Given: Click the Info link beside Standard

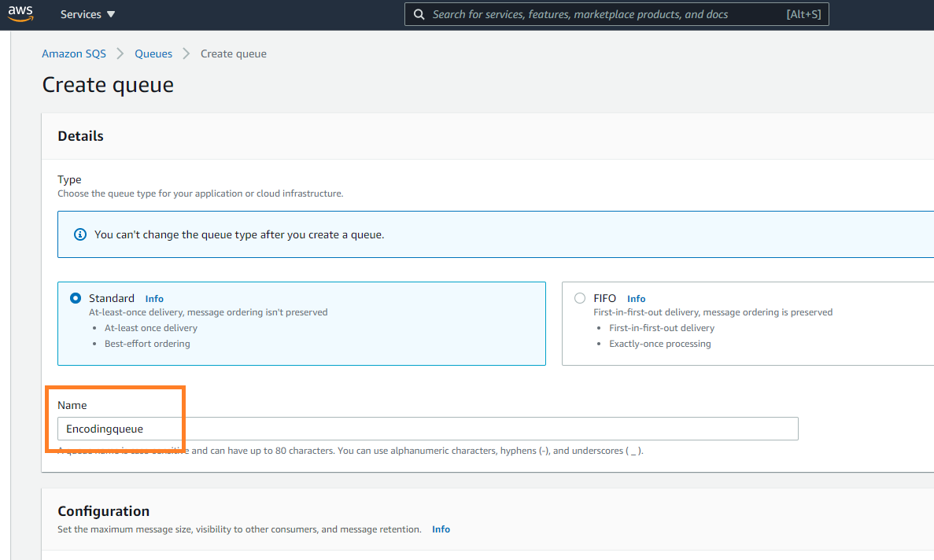Looking at the screenshot, I should click(154, 297).
